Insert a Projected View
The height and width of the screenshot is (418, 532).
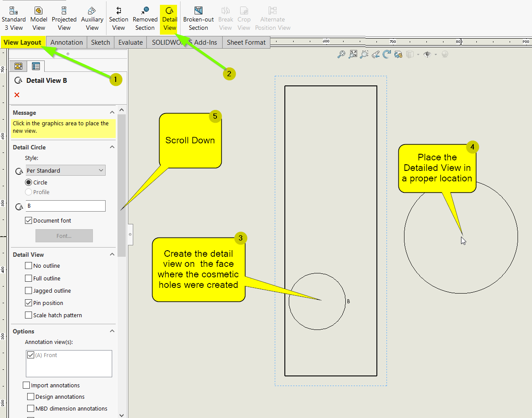click(x=64, y=18)
